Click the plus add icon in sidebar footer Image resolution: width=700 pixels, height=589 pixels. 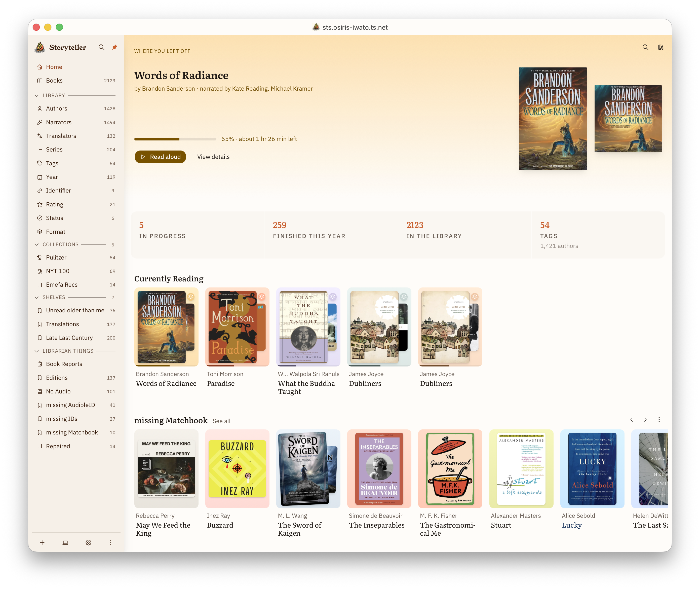42,543
